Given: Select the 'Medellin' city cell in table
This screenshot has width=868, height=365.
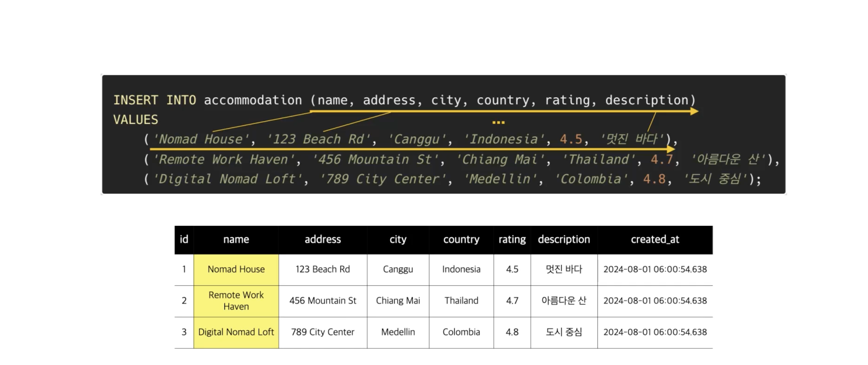Looking at the screenshot, I should pyautogui.click(x=398, y=332).
